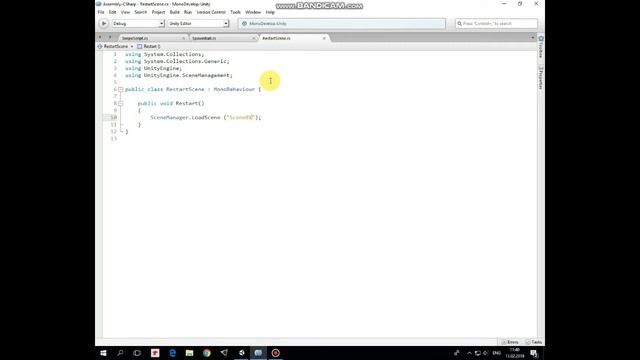Collapse the RestartScene class code fold
Viewport: 640px width, 360px height.
tap(121, 89)
